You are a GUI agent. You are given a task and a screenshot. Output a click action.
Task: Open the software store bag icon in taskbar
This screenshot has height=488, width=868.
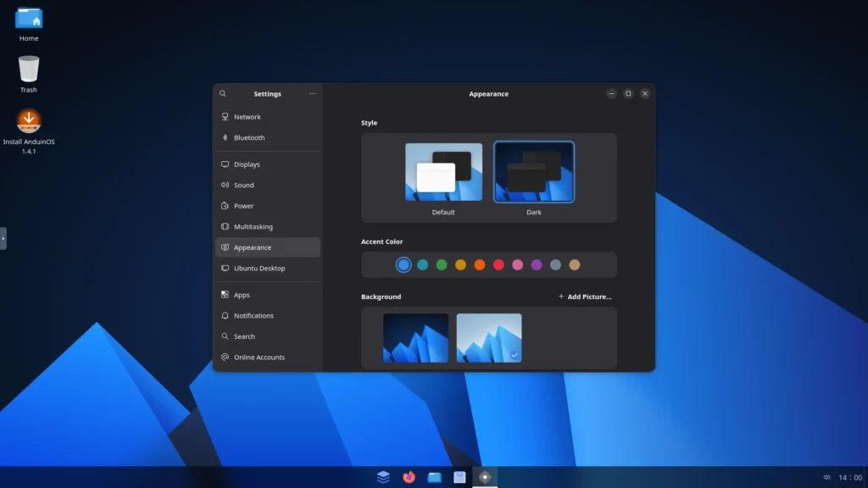tap(459, 477)
